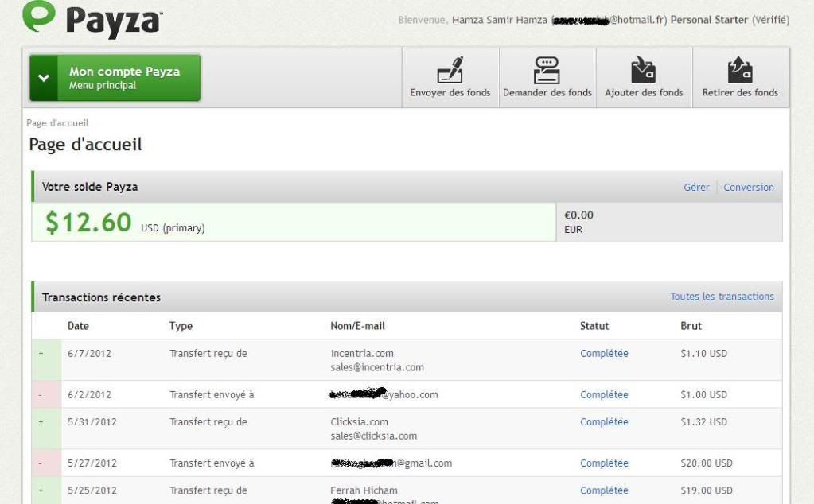The height and width of the screenshot is (504, 814).
Task: Select the $12.60 USD primary balance
Action: pos(294,222)
